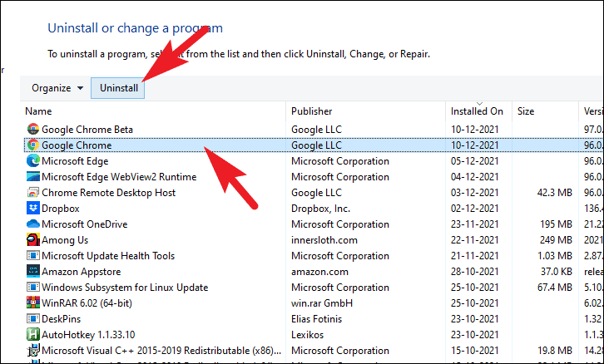Click the Microsoft Update Health Tools icon

[33, 255]
